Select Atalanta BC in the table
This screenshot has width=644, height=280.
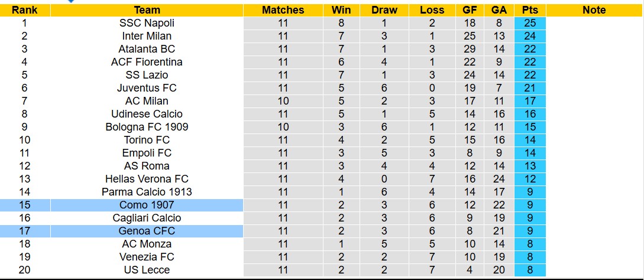pos(147,49)
